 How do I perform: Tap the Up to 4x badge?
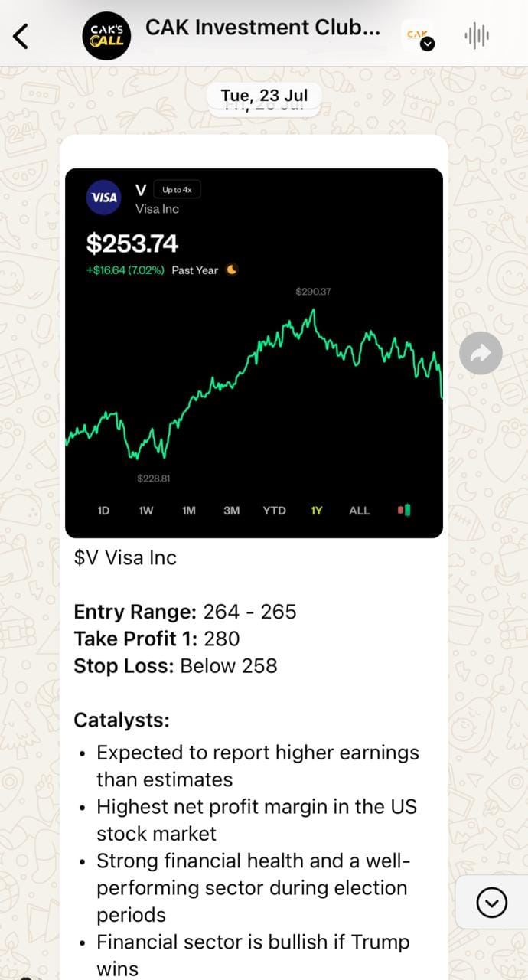[x=177, y=190]
